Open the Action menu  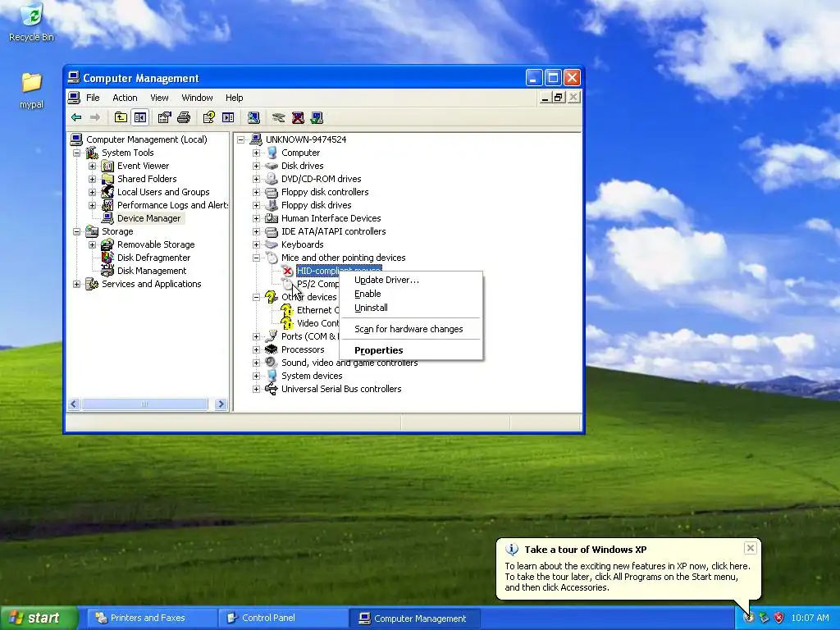[x=125, y=98]
